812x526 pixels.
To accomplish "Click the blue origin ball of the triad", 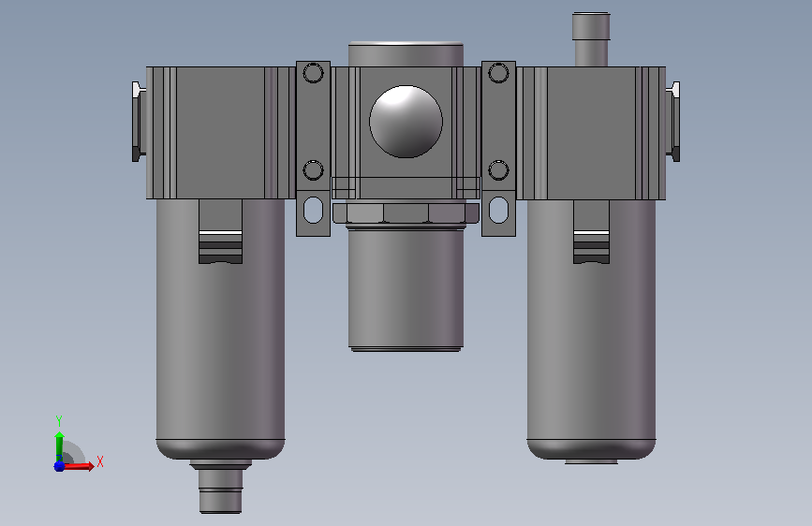I will pos(59,466).
